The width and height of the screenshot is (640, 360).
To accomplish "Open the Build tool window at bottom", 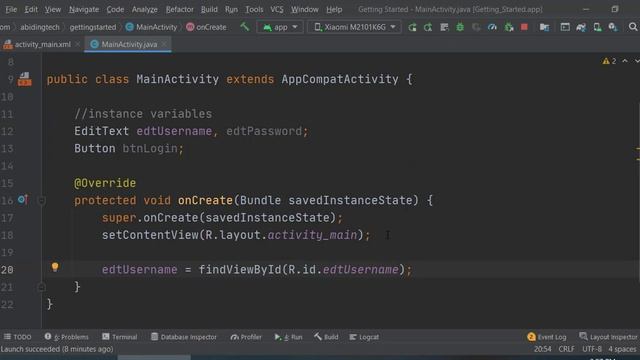I will pyautogui.click(x=326, y=337).
